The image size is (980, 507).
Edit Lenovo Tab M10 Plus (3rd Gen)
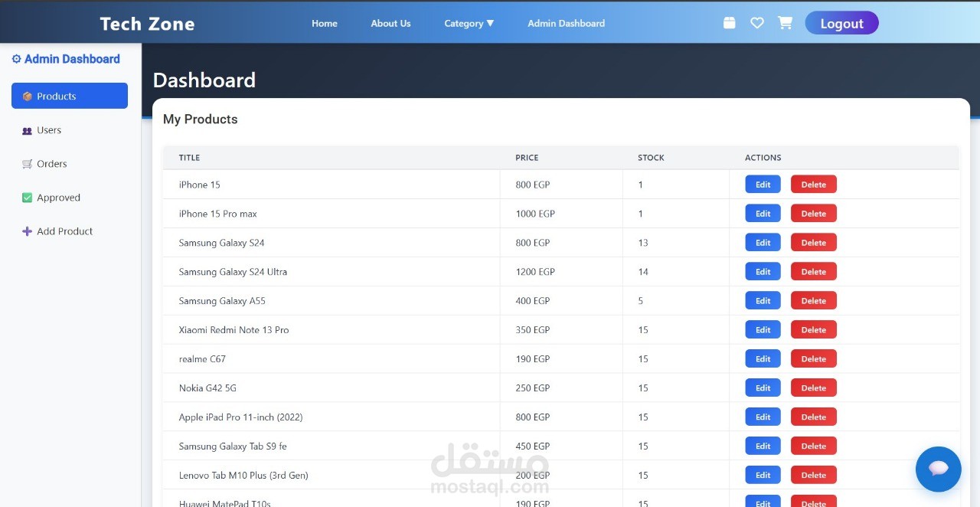(763, 476)
